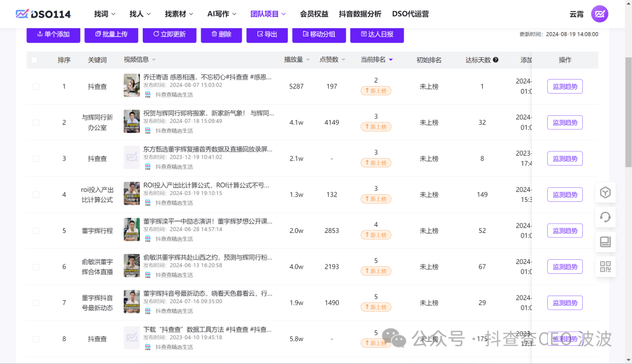
Task: Expand the 找素材 menu
Action: [179, 14]
